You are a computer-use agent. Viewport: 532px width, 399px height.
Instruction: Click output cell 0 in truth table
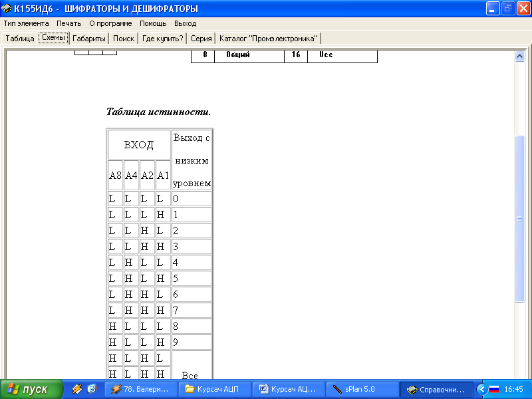192,198
